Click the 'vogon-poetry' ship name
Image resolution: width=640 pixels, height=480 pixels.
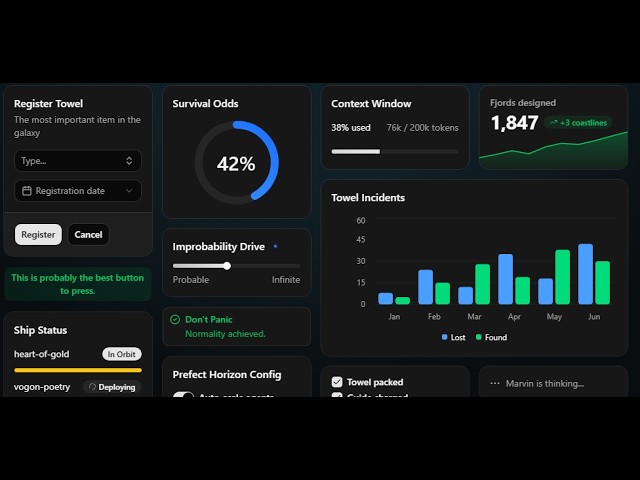[42, 387]
